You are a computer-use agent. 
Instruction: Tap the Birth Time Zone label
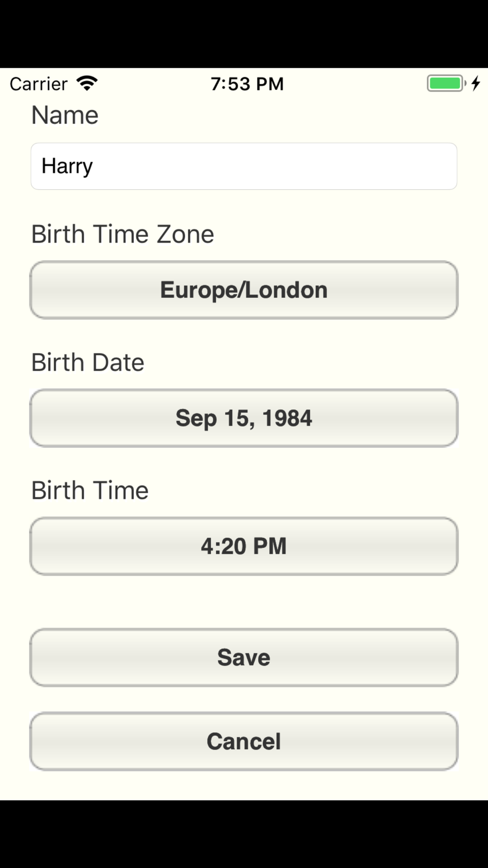[x=122, y=234]
